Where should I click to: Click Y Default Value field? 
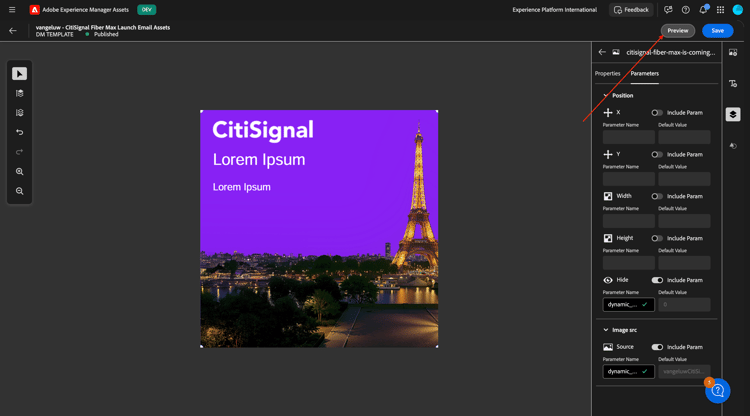tap(684, 179)
